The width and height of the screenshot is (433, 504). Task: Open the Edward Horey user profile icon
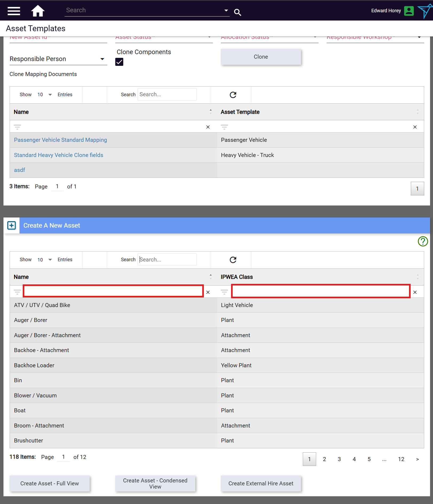tap(409, 11)
